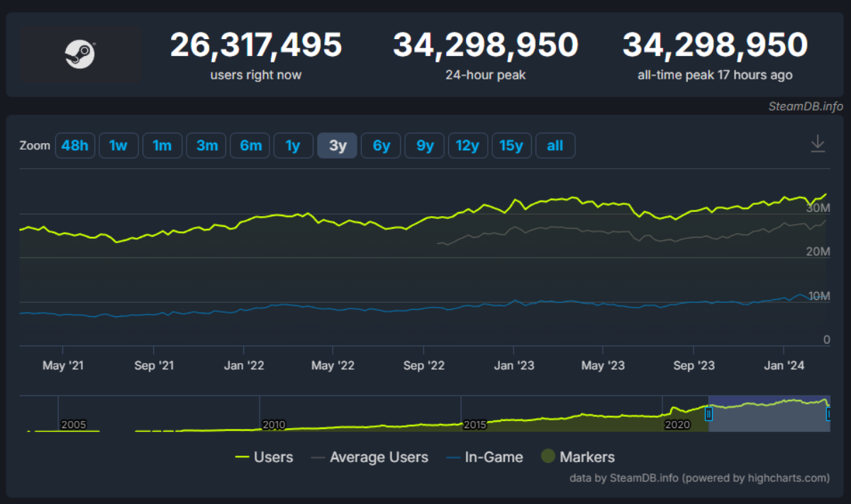Set zoom range to 6y
Screen dimensions: 851x504
pos(382,145)
